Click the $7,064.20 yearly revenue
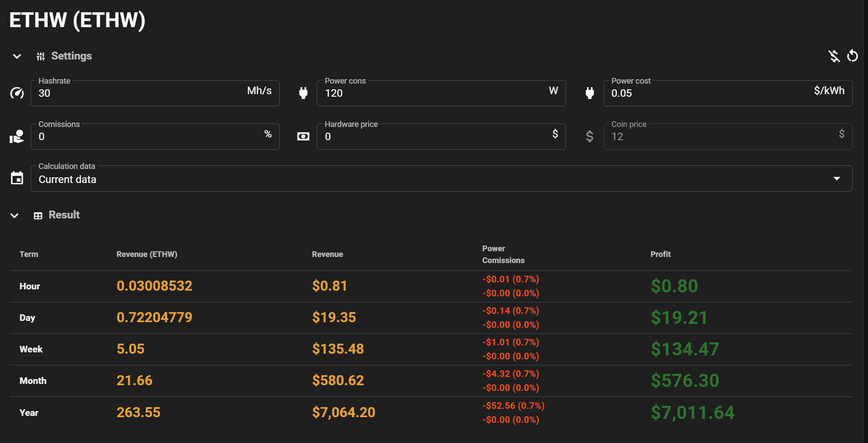This screenshot has width=868, height=443. 344,412
